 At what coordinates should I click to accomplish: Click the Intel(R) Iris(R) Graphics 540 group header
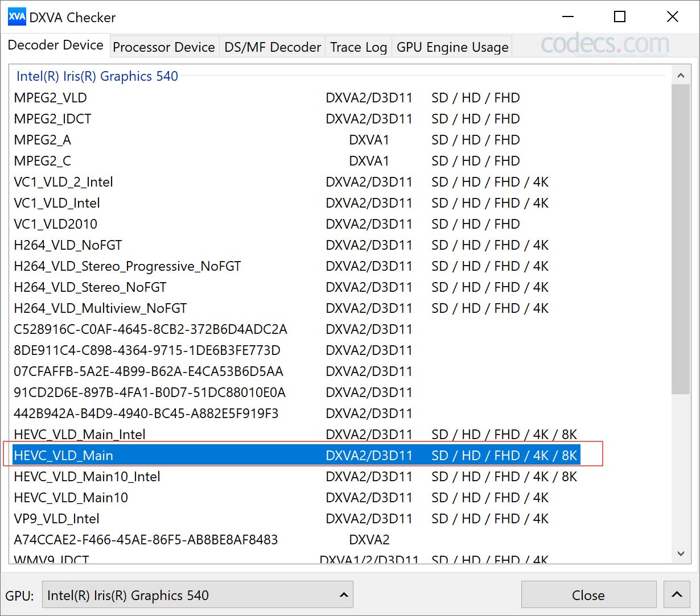click(97, 76)
